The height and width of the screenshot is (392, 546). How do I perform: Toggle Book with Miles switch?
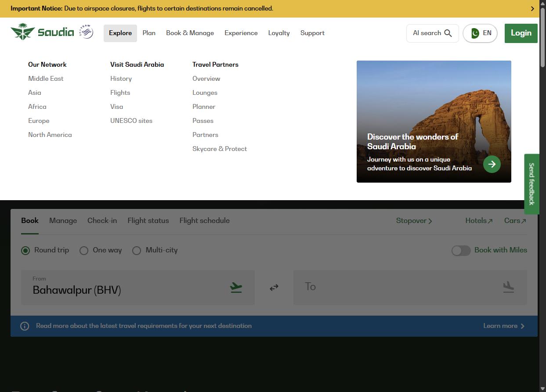tap(461, 250)
